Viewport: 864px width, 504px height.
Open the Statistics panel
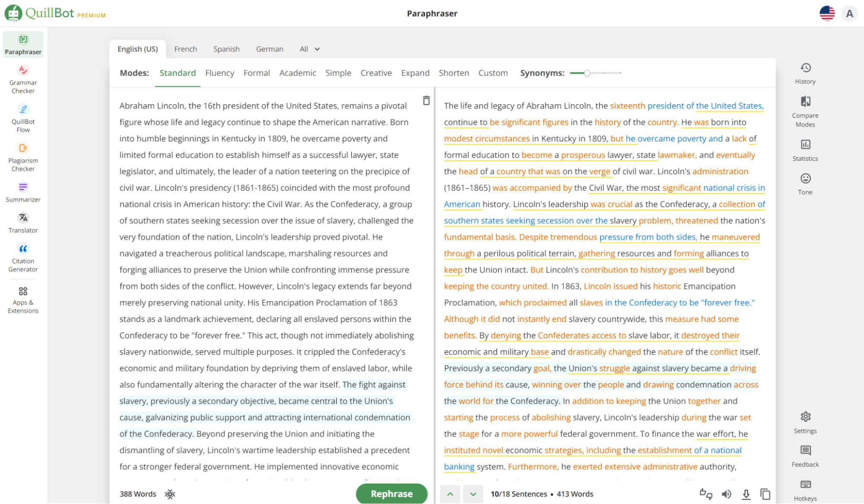click(x=805, y=150)
